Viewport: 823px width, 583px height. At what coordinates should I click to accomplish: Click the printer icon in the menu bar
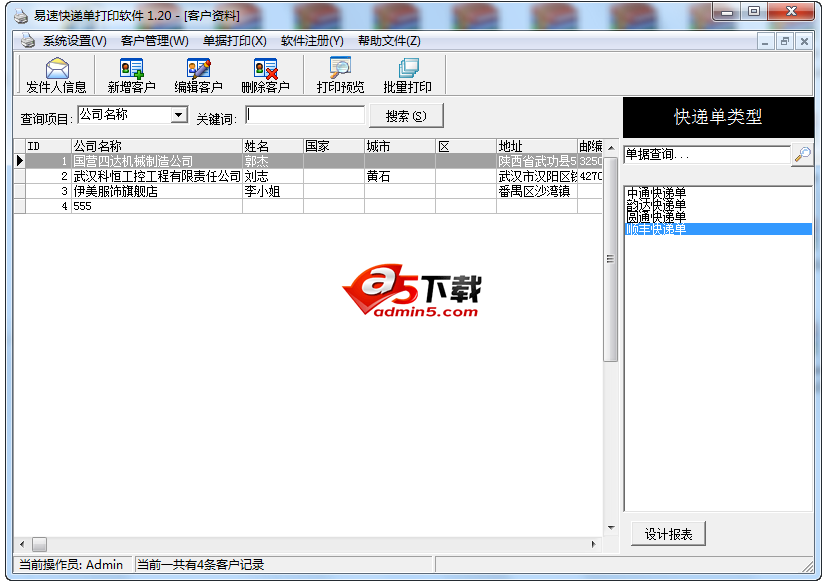(x=27, y=40)
